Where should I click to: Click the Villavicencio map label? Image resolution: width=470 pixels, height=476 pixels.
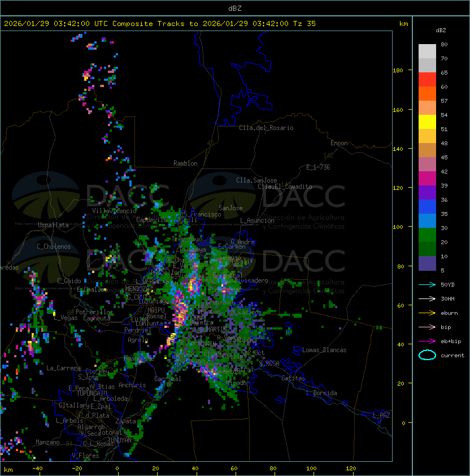coord(114,210)
